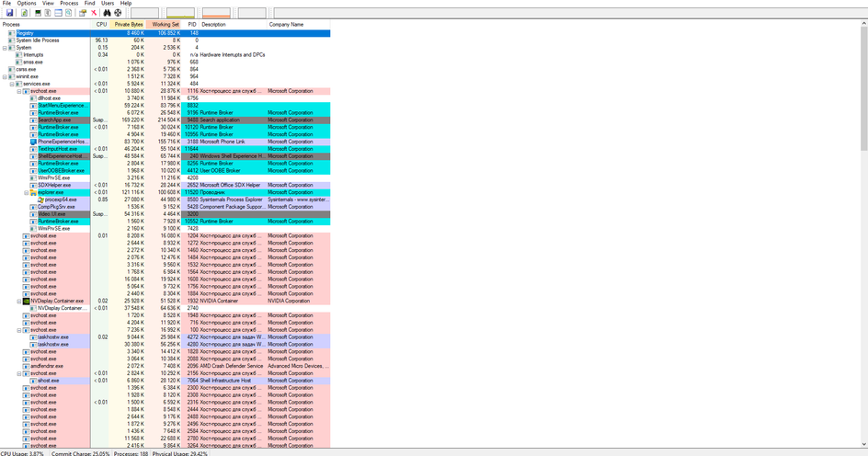
Task: Select the amdfendrsr.exe row
Action: (165, 366)
